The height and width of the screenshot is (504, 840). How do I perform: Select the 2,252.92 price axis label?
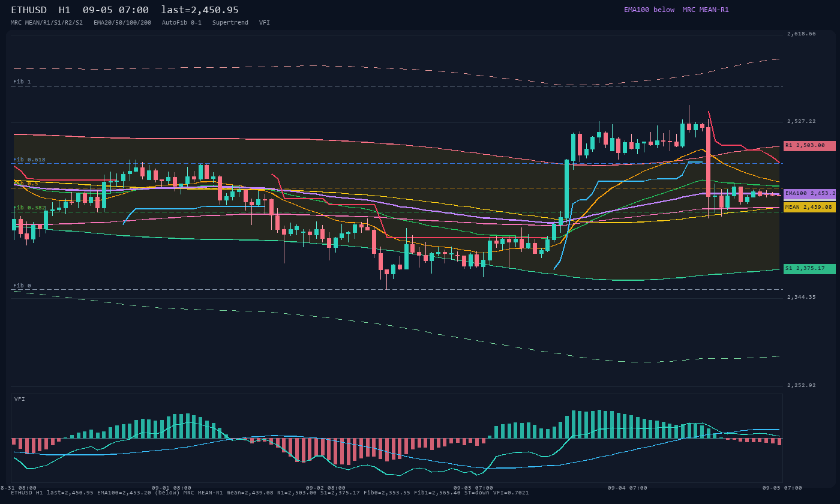802,386
